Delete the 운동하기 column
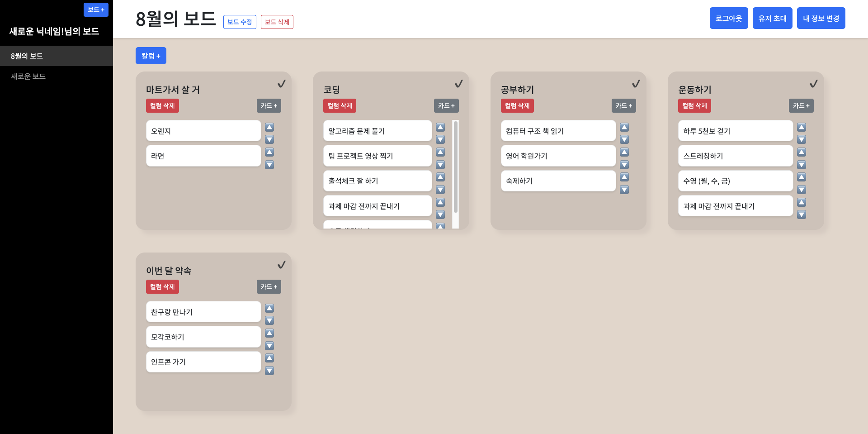 pos(694,105)
